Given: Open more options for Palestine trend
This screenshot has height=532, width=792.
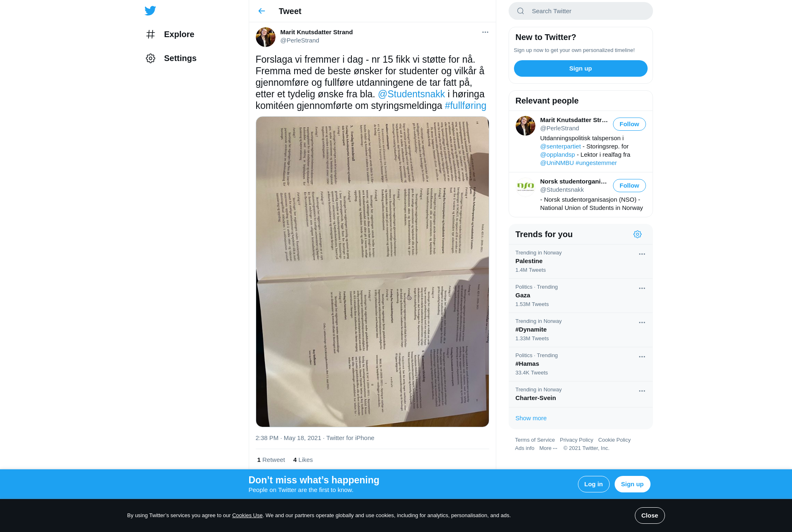Looking at the screenshot, I should pos(642,254).
